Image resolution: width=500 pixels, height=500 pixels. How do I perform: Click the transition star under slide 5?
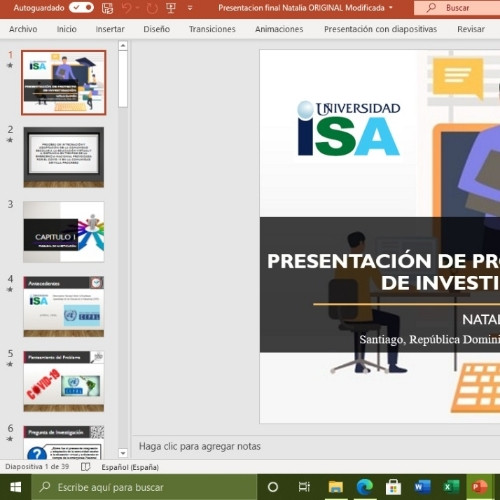10,364
